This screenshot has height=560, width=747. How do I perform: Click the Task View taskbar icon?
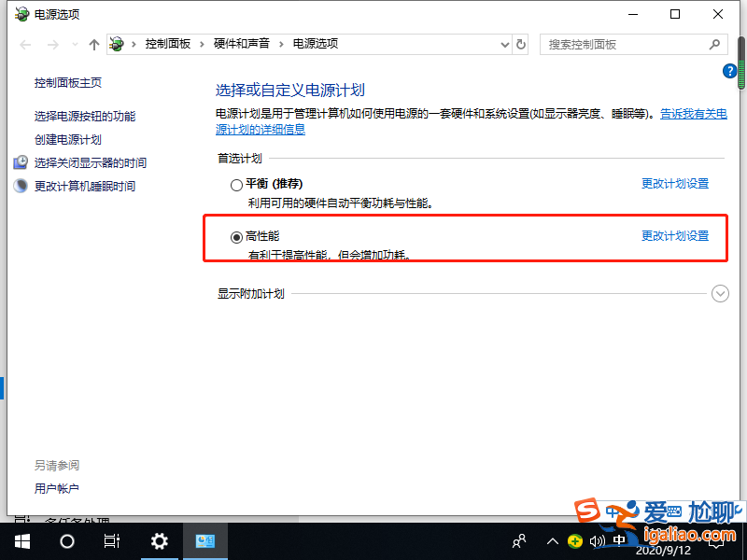tap(111, 541)
